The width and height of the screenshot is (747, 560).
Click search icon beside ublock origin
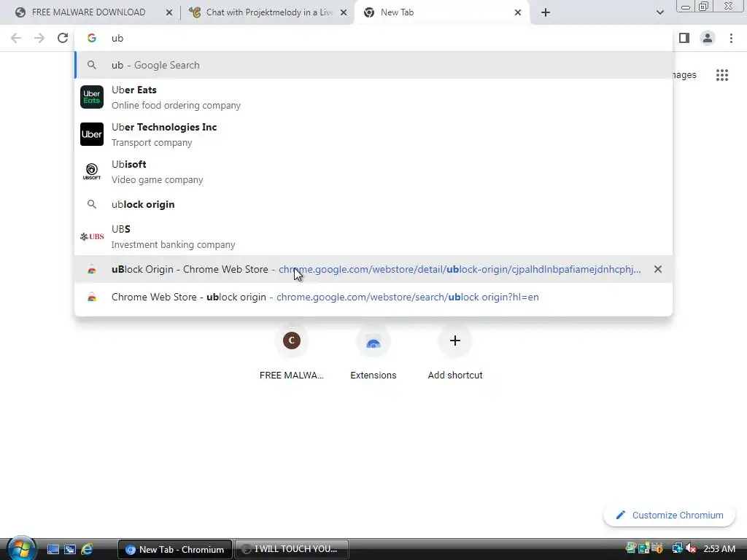coord(92,204)
